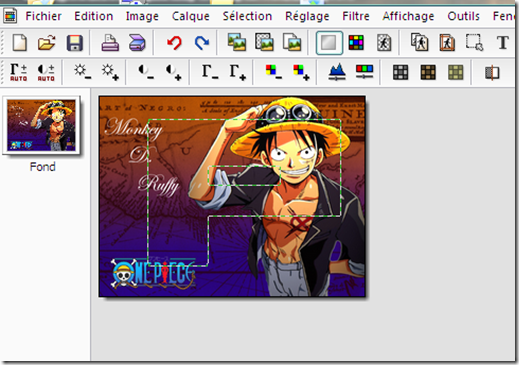
Task: Select the Text tool T icon
Action: click(x=503, y=43)
